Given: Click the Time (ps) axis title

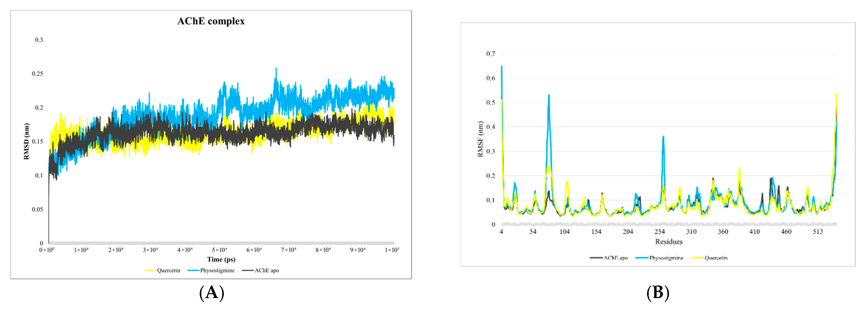Looking at the screenshot, I should pyautogui.click(x=221, y=259).
